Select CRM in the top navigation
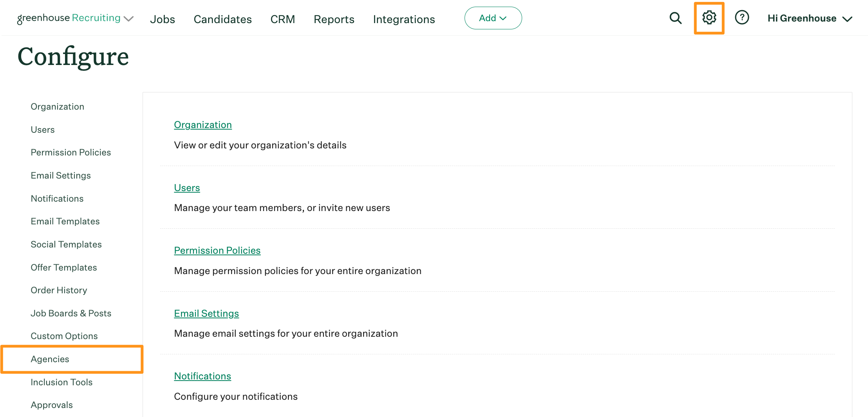The width and height of the screenshot is (868, 417). click(282, 19)
